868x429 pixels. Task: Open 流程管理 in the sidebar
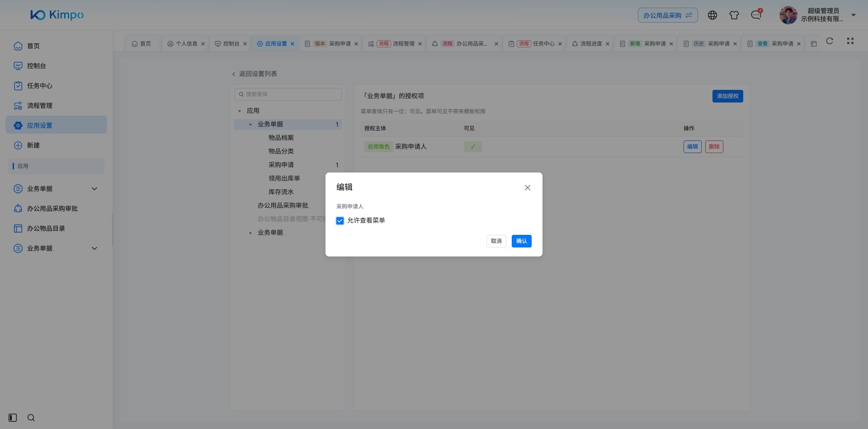coord(57,106)
